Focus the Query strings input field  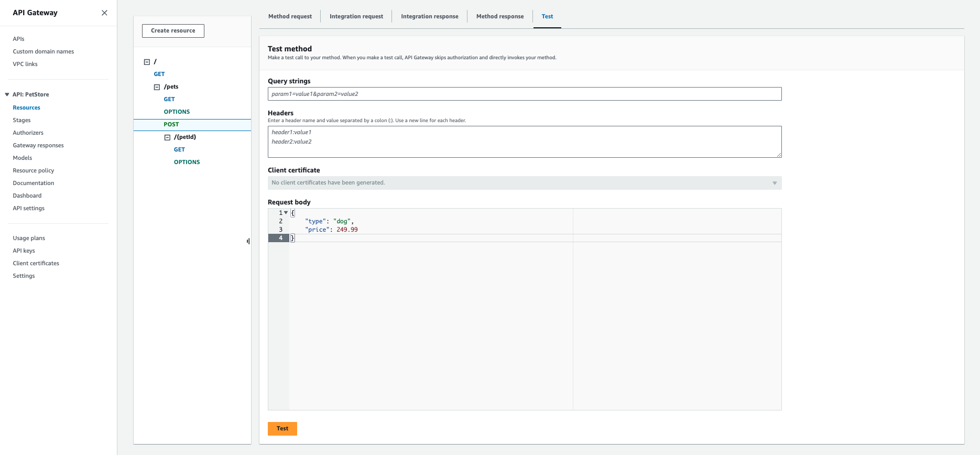pyautogui.click(x=524, y=94)
